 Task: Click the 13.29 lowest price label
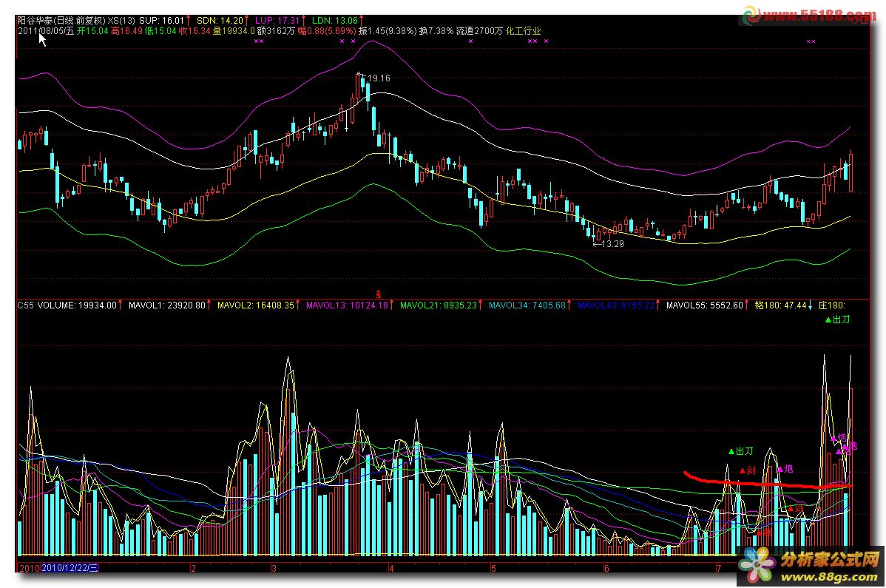(613, 244)
